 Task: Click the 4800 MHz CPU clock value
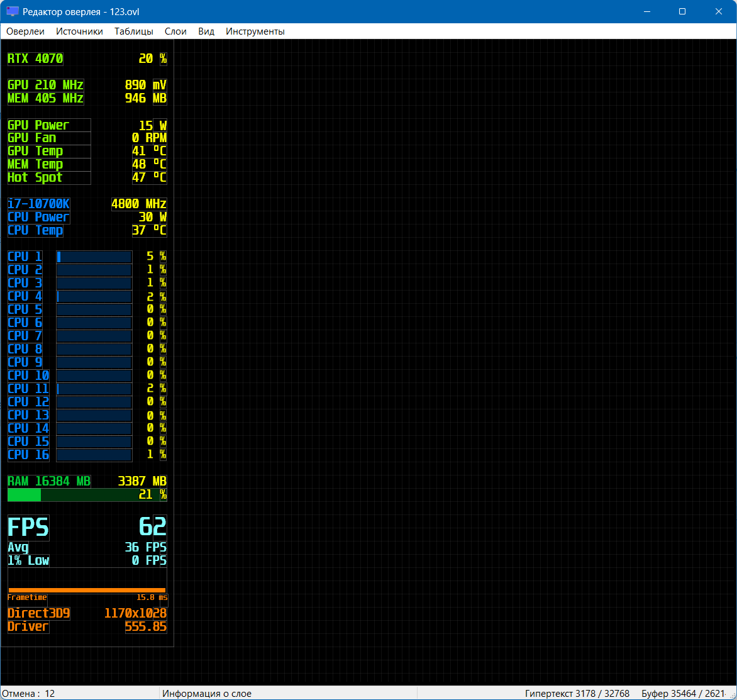(x=138, y=204)
